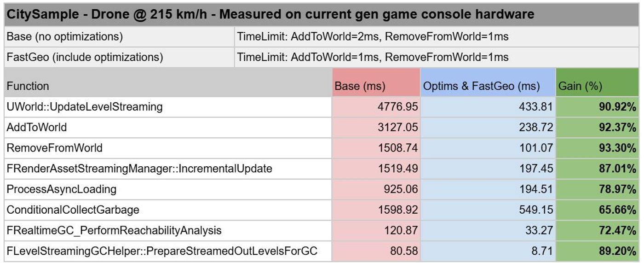The height and width of the screenshot is (263, 644).
Task: Select the AddToWorld function cell
Action: 168,128
